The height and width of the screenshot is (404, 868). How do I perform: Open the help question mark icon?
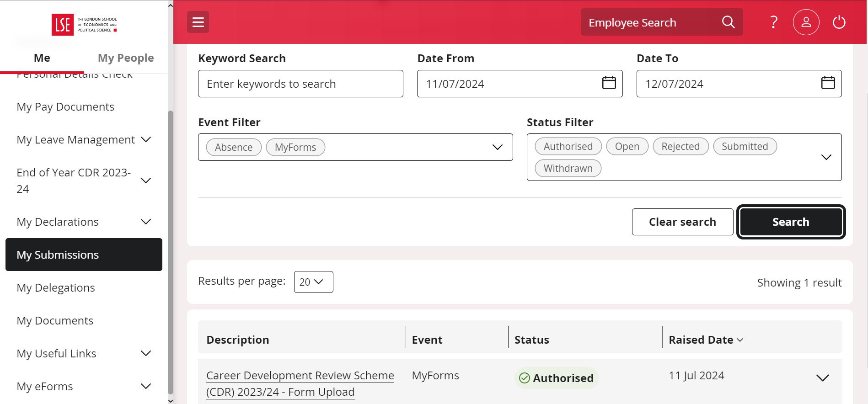[773, 22]
